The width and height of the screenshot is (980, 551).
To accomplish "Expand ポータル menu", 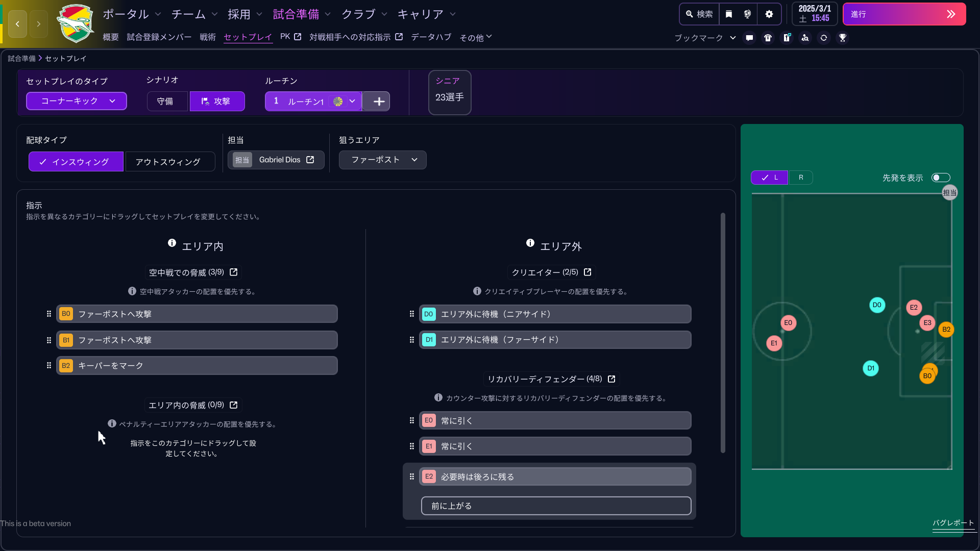I will point(132,14).
